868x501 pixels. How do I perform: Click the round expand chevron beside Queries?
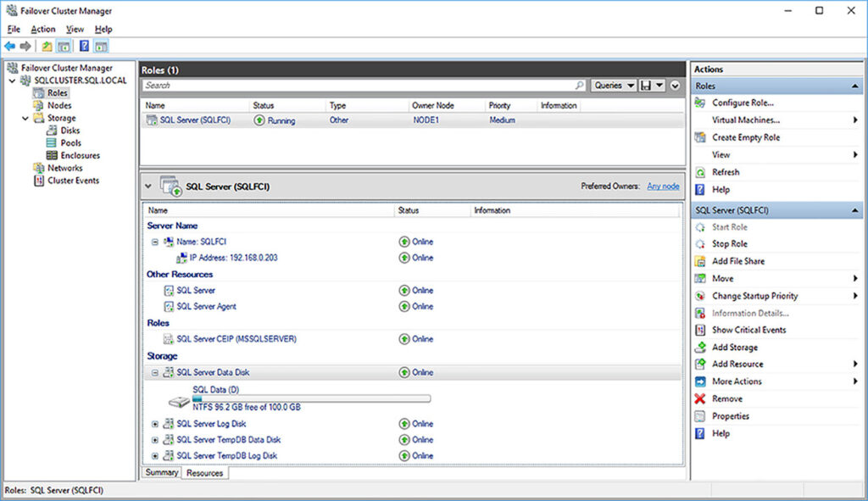pos(675,86)
